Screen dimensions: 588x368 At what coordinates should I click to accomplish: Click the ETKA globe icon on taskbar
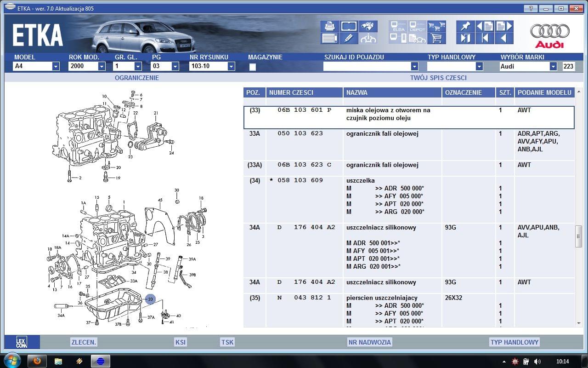[100, 361]
